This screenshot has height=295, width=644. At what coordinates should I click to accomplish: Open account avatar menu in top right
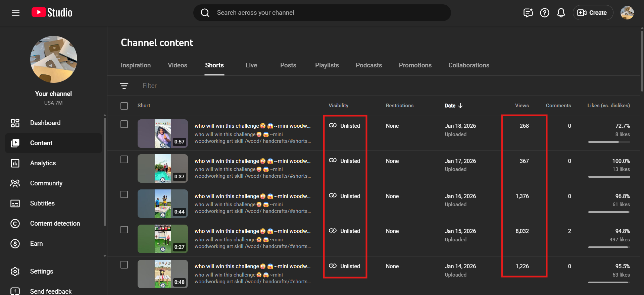tap(627, 13)
